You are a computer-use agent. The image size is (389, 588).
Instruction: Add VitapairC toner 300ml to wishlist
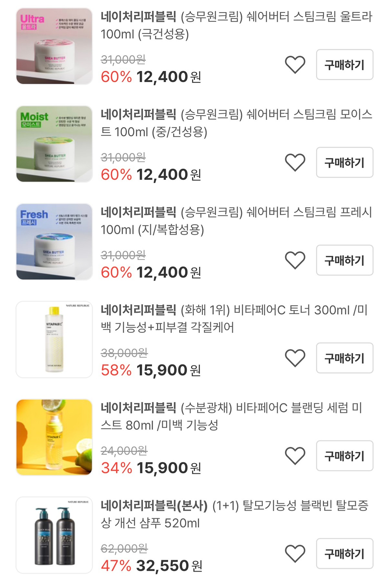click(x=295, y=358)
